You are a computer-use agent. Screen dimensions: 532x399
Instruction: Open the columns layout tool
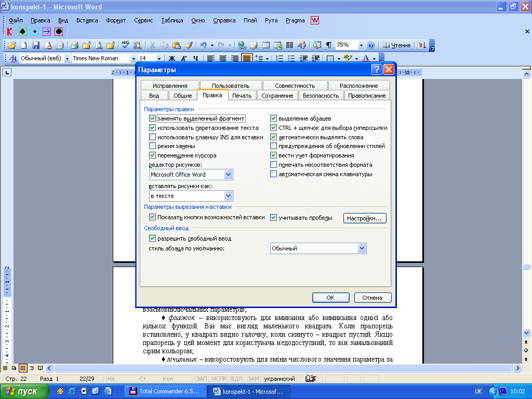point(290,45)
